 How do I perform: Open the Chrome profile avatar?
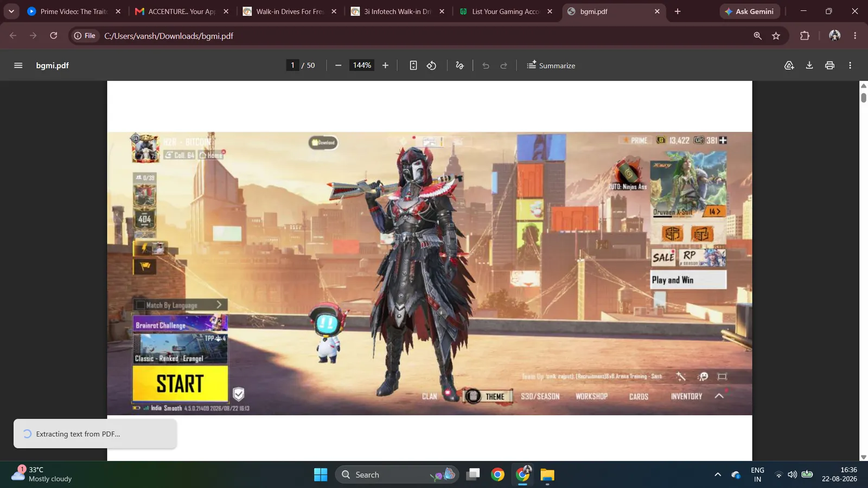click(x=835, y=36)
